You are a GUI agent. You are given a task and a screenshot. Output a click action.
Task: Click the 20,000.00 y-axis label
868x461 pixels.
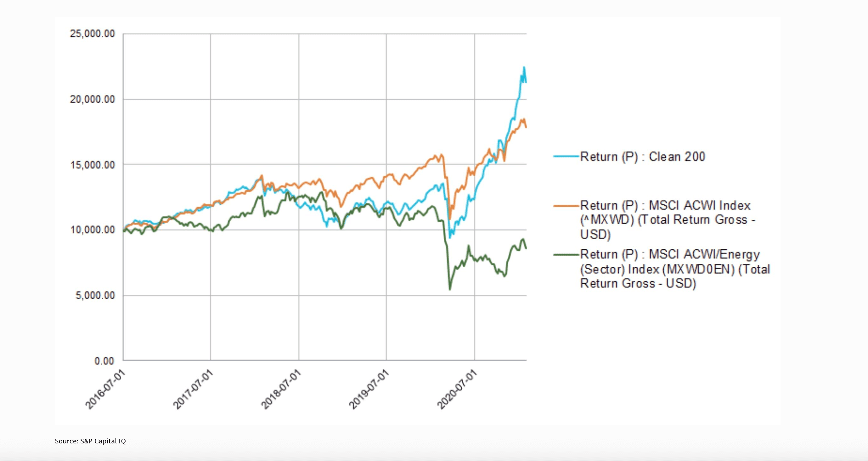[x=92, y=99]
